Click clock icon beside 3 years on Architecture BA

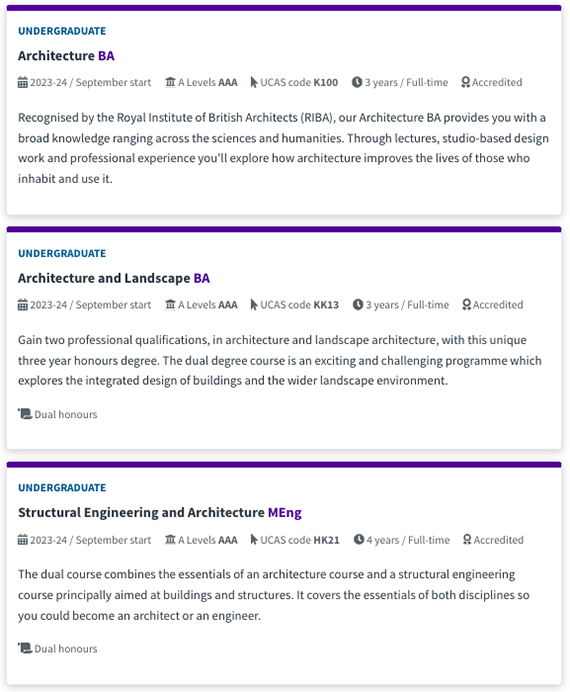357,82
